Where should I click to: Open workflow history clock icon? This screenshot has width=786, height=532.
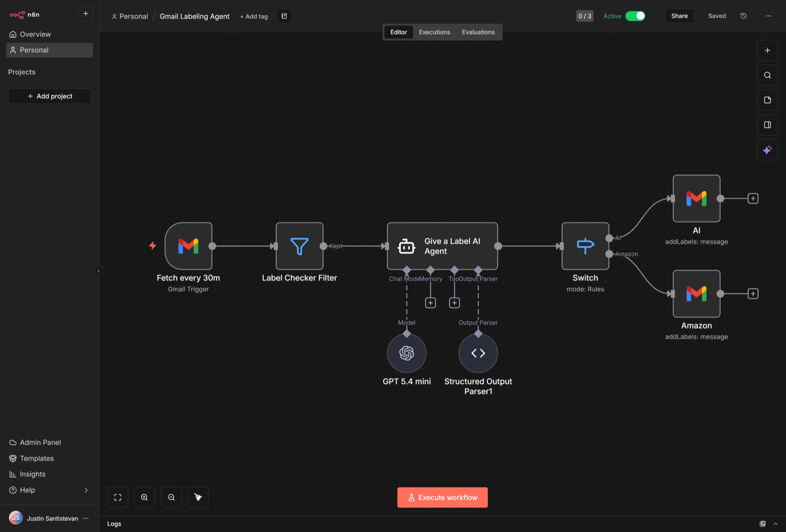coord(743,16)
